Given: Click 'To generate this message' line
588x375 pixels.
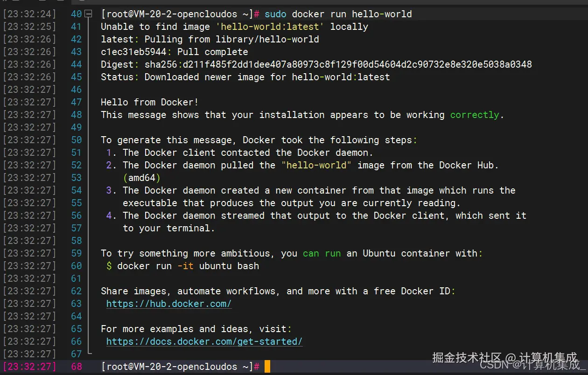Looking at the screenshot, I should tap(259, 140).
